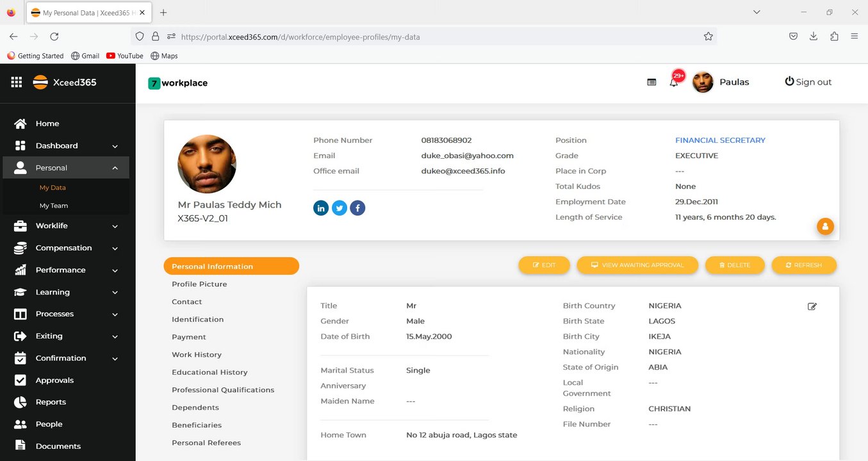Viewport: 868px width, 461px height.
Task: Click the Financial Secretary position link
Action: [720, 140]
